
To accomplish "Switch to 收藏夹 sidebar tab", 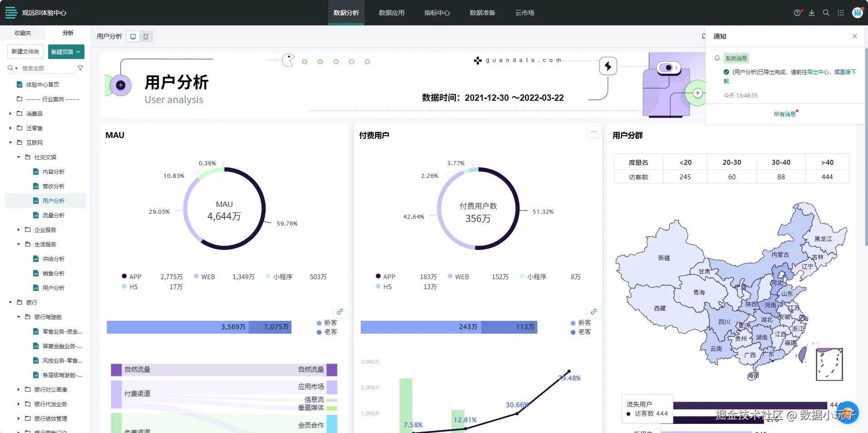I will click(23, 33).
